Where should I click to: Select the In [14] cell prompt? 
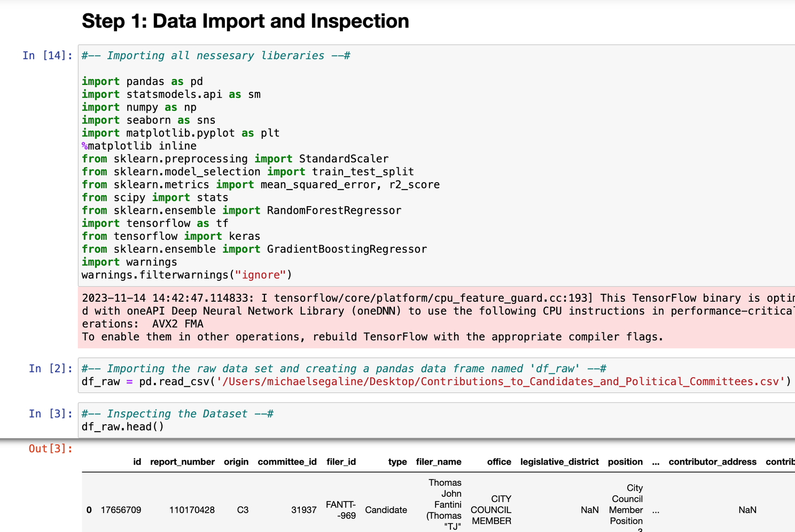coord(48,56)
